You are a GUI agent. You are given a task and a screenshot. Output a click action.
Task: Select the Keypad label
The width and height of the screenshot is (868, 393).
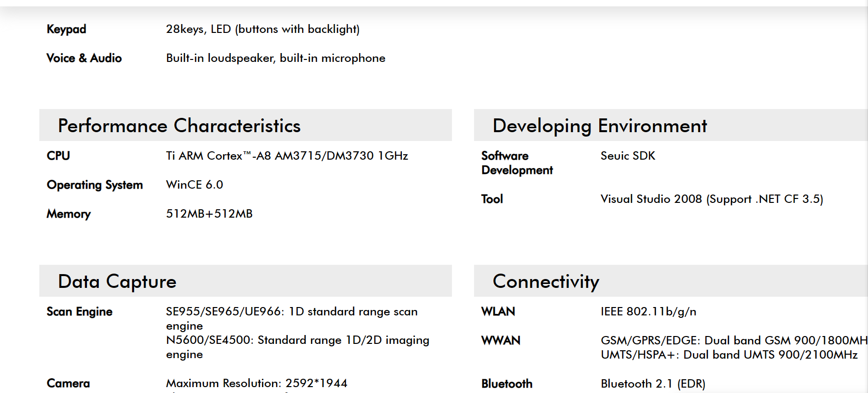click(66, 29)
